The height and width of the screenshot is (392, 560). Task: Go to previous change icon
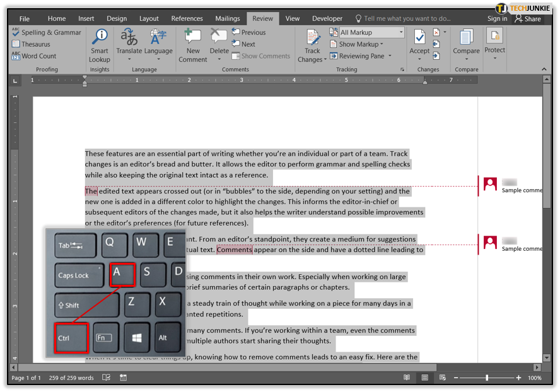tap(436, 44)
